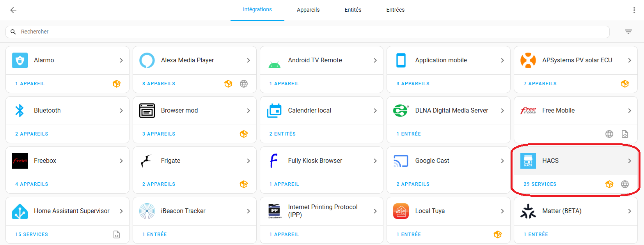Open DLNA Digital Media Server chevron
The height and width of the screenshot is (245, 644).
point(502,111)
